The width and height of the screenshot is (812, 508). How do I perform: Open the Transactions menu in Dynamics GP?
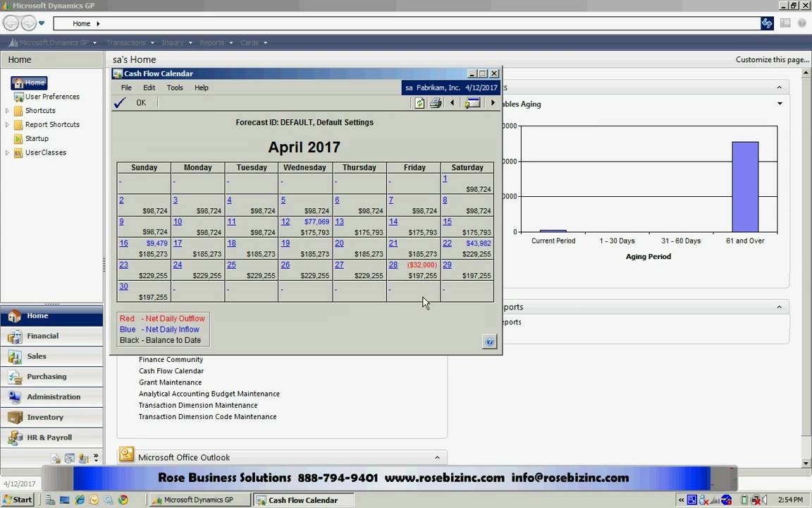130,42
